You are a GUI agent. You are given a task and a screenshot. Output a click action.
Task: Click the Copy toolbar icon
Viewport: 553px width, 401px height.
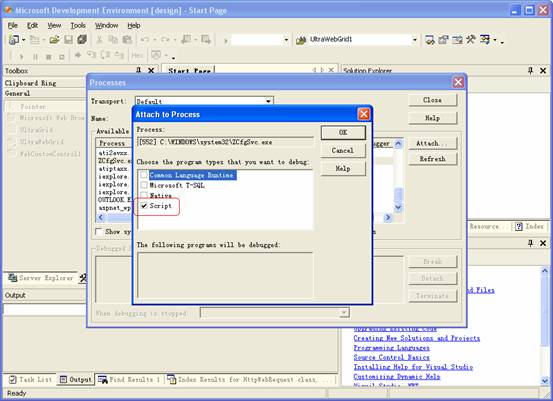point(113,40)
